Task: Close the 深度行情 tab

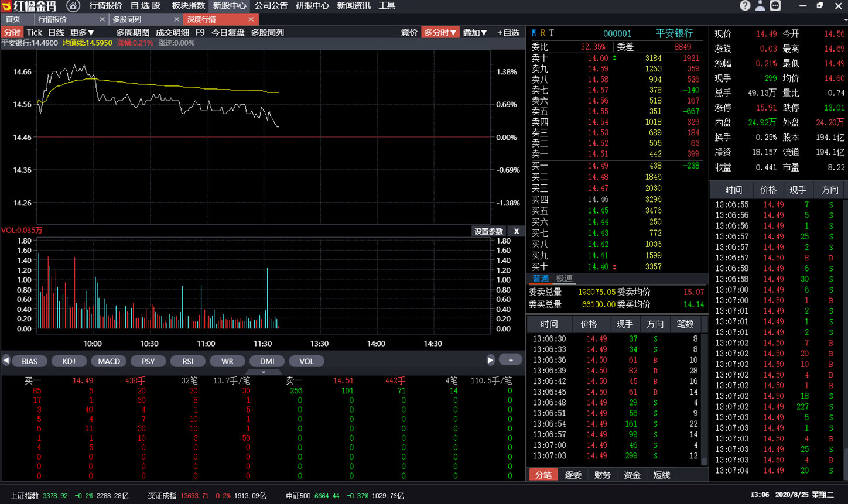Action: [x=251, y=19]
